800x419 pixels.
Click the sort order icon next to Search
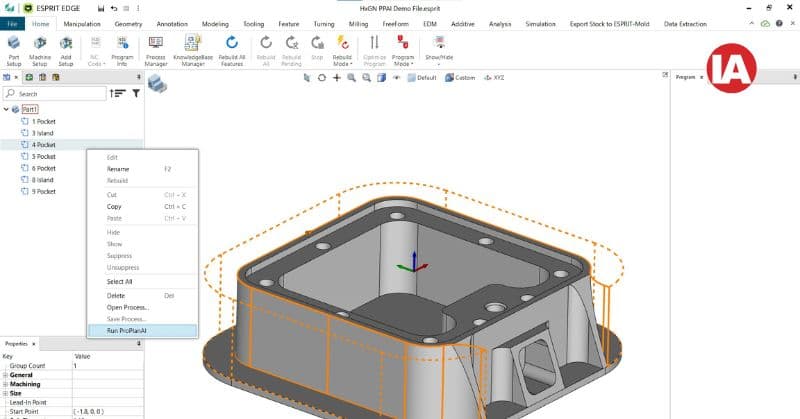(118, 93)
